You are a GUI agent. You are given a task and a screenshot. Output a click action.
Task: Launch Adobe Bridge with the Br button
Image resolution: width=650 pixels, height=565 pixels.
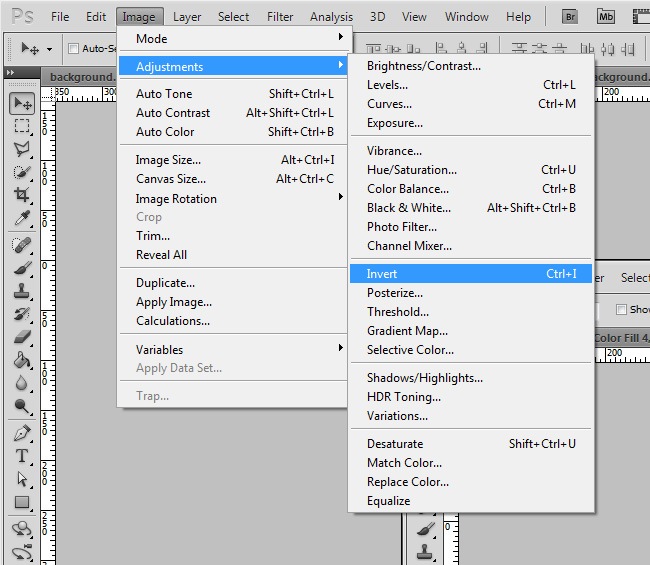click(x=570, y=16)
